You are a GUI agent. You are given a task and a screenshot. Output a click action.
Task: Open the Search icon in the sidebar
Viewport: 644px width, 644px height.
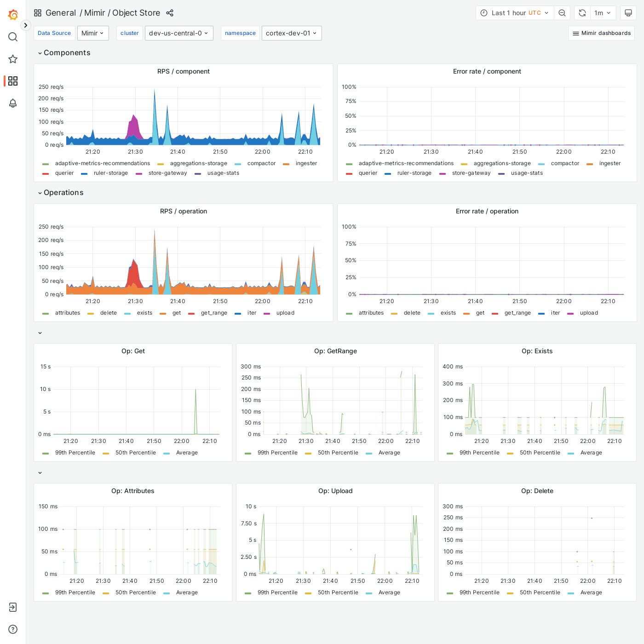pyautogui.click(x=13, y=37)
